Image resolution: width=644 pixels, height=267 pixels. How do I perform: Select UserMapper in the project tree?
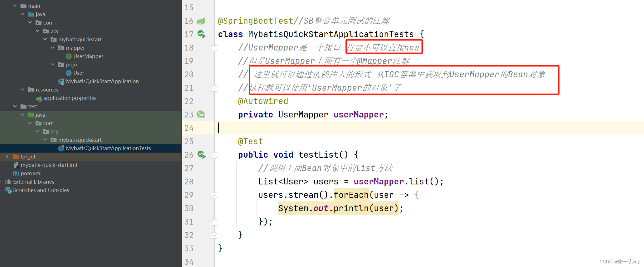(88, 56)
